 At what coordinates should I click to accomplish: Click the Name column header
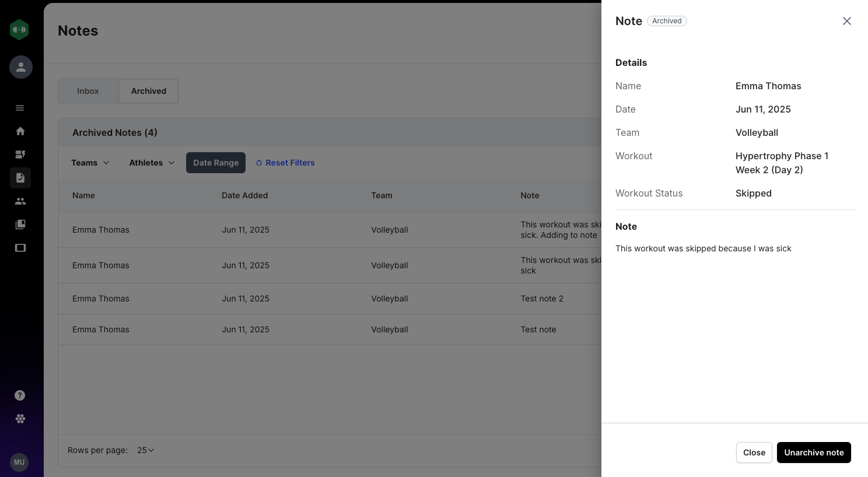tap(83, 195)
